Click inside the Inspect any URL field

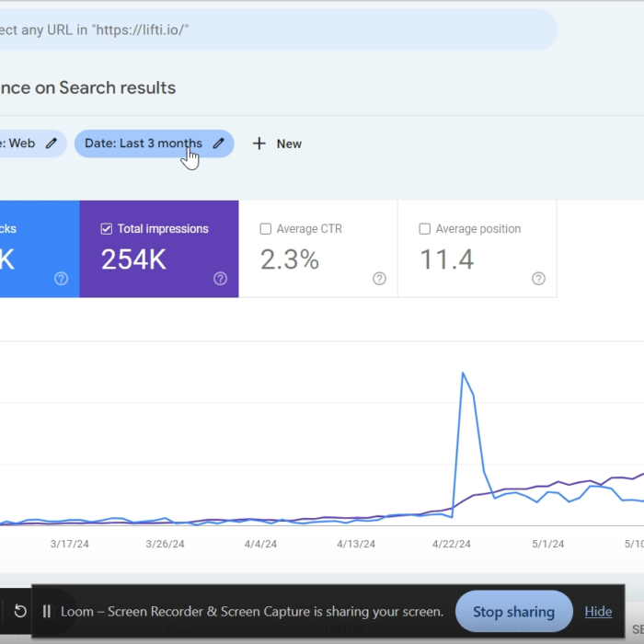pos(276,29)
